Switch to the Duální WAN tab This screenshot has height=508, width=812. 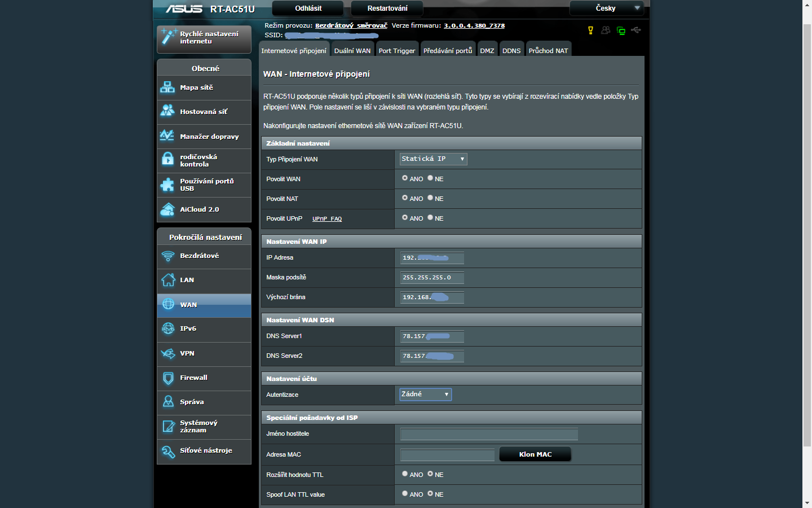point(352,51)
